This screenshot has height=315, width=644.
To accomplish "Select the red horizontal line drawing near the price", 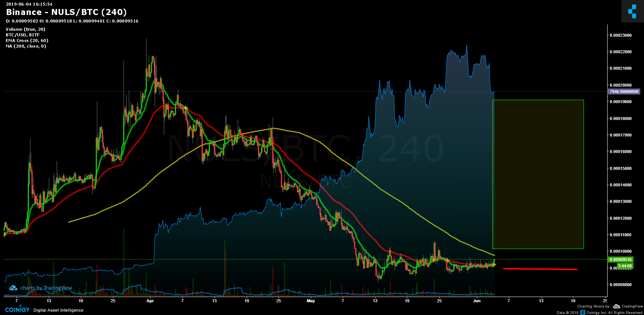I will [540, 269].
